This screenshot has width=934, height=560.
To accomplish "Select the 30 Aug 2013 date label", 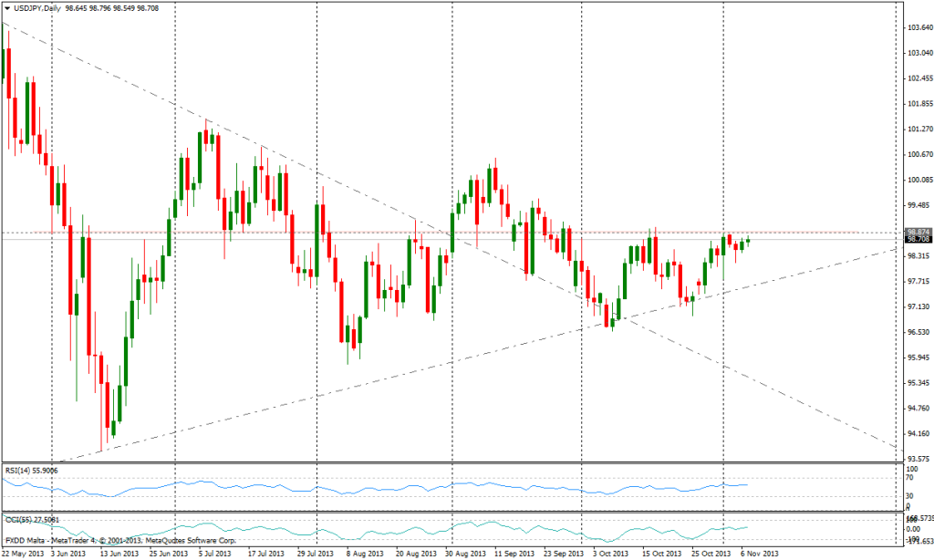I will [465, 553].
